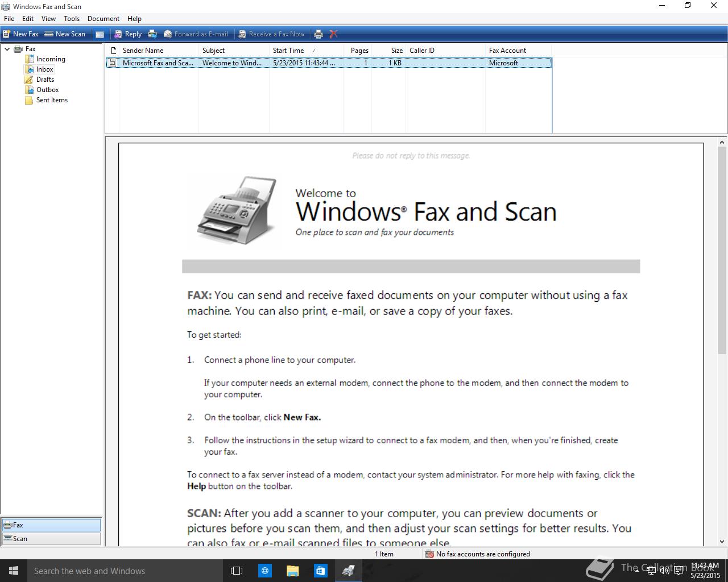Viewport: 728px width, 582px height.
Task: Open the View menu
Action: point(48,19)
